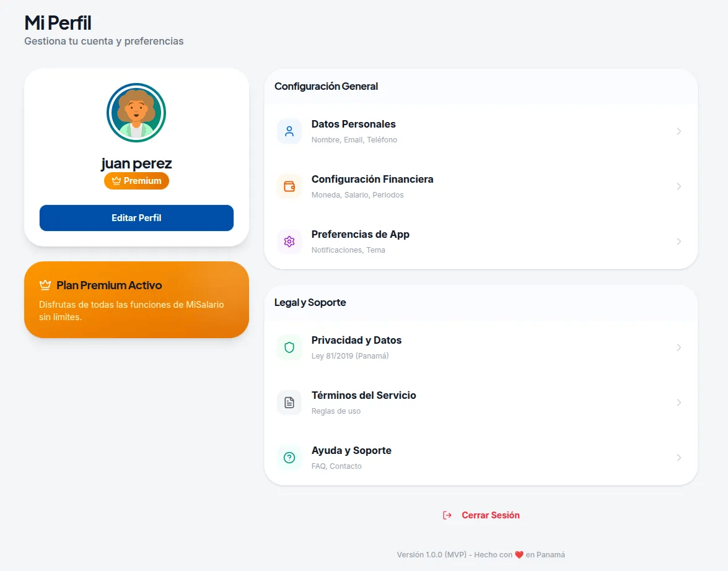
Task: Click crown icon in Plan Premium Activo card
Action: pos(45,285)
